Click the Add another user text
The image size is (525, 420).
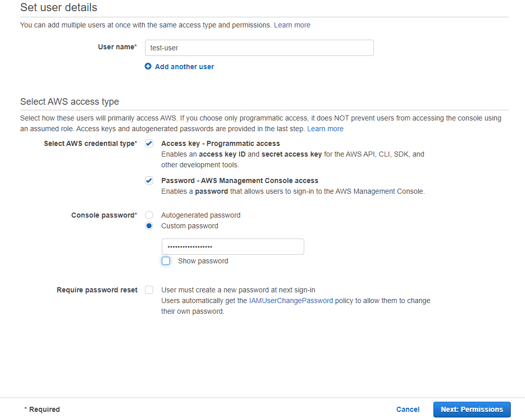[184, 66]
